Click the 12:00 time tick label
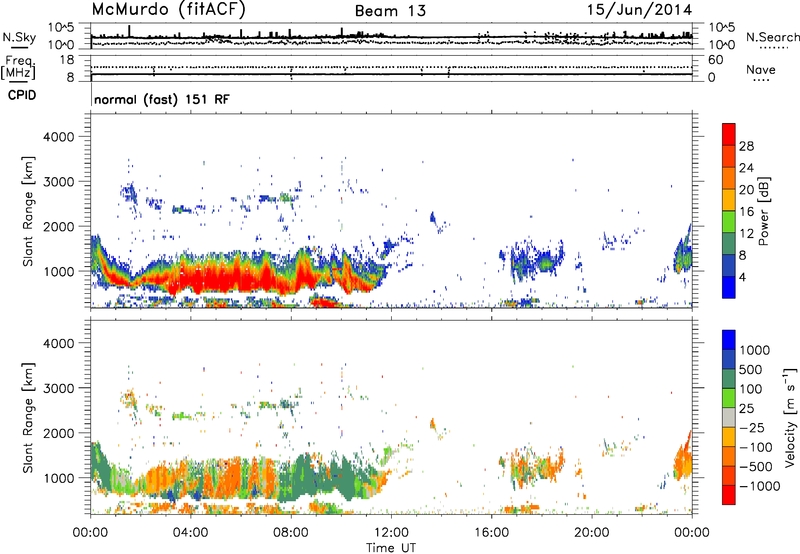 [391, 533]
